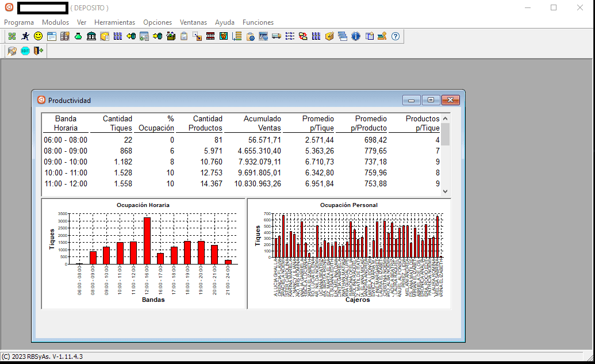Open the Programa menu
This screenshot has width=595, height=364.
pos(19,22)
